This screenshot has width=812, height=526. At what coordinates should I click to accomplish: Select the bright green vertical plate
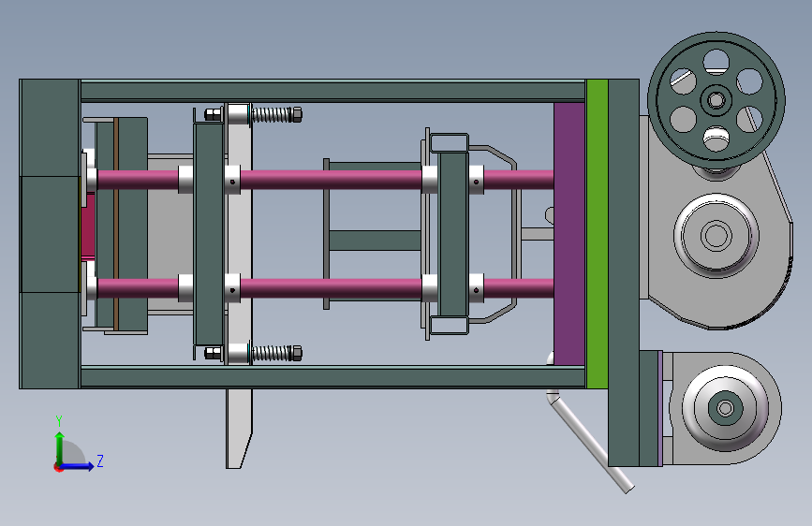(x=598, y=233)
